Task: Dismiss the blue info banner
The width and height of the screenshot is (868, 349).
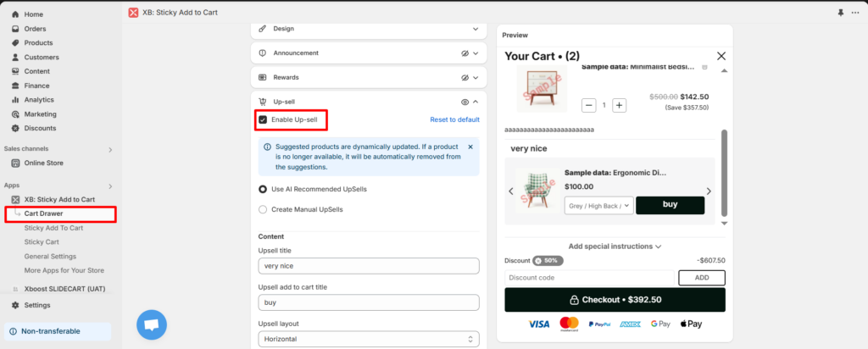Action: pyautogui.click(x=470, y=147)
